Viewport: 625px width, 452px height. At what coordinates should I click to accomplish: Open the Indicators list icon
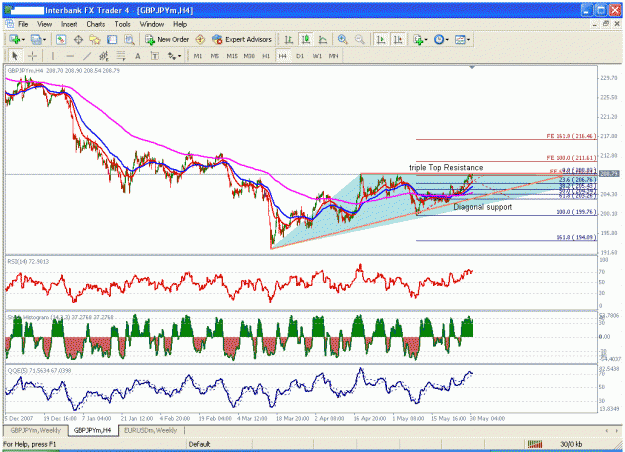click(x=418, y=39)
